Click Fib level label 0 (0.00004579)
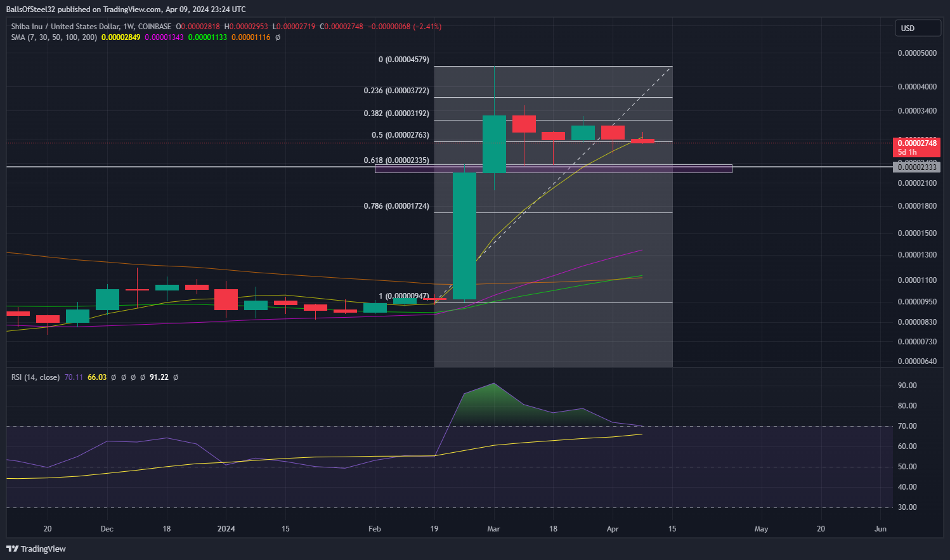 (403, 60)
